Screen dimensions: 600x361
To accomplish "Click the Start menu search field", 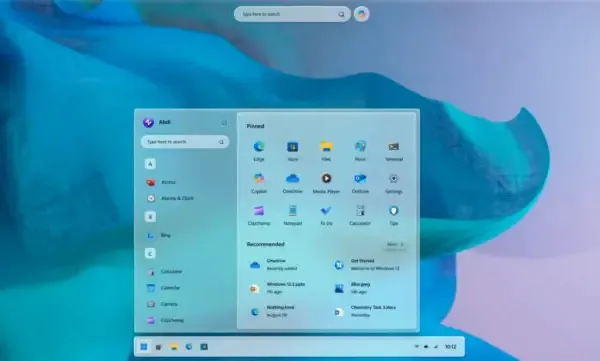I will click(x=185, y=142).
